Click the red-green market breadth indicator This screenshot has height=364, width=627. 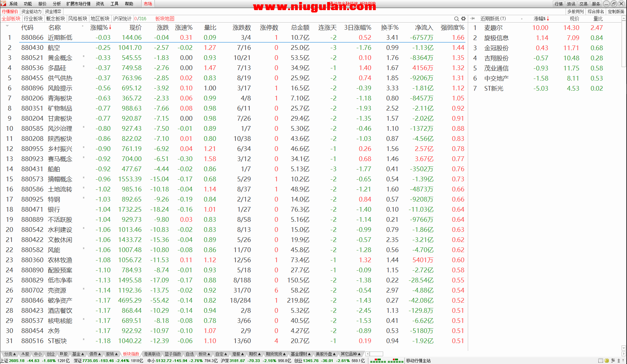click(x=387, y=361)
